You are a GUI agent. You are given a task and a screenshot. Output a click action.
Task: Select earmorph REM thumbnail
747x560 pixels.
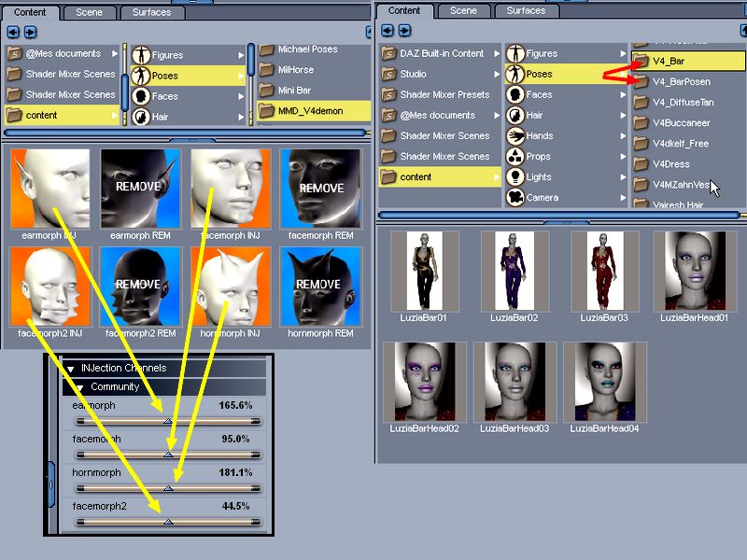pos(141,189)
